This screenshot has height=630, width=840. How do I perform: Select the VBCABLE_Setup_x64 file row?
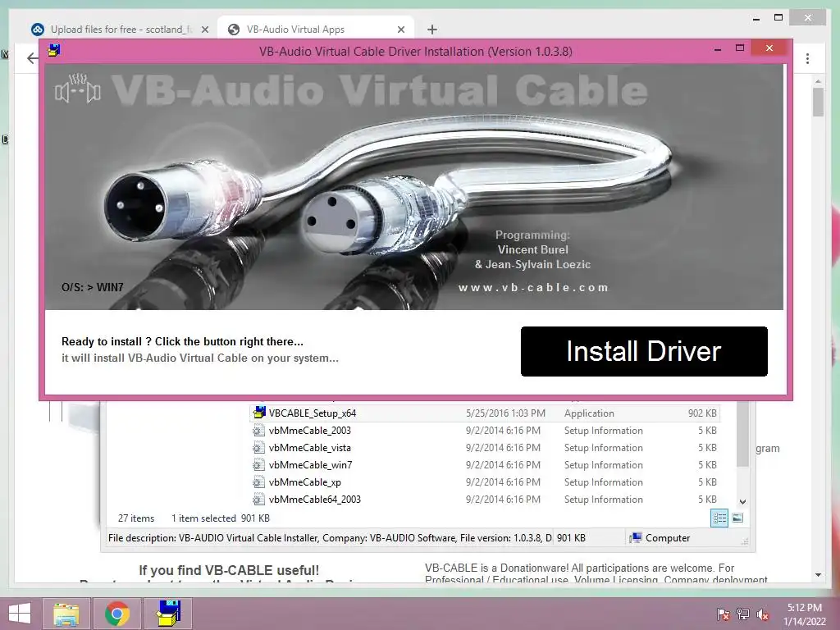484,413
